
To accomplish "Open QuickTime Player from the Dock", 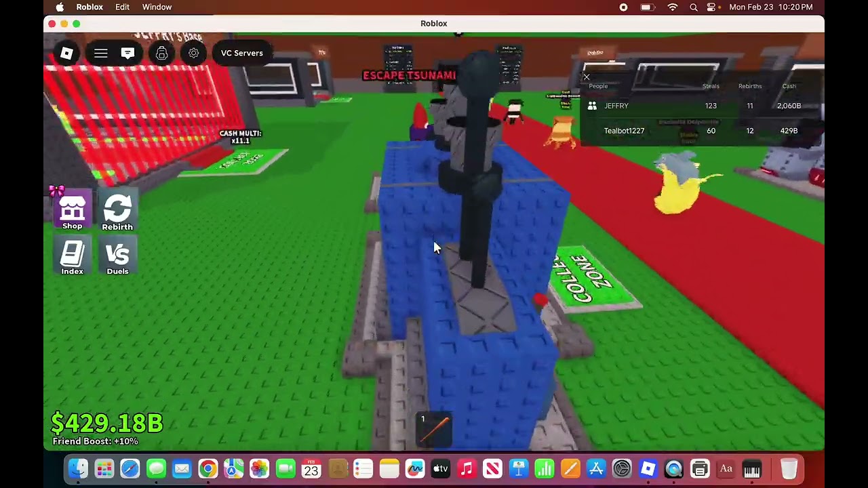I will click(674, 468).
